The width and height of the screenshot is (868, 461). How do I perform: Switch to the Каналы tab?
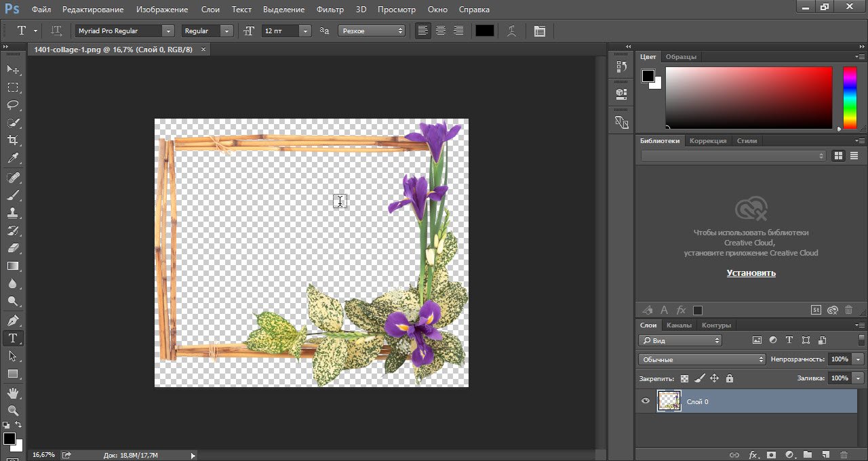(679, 325)
